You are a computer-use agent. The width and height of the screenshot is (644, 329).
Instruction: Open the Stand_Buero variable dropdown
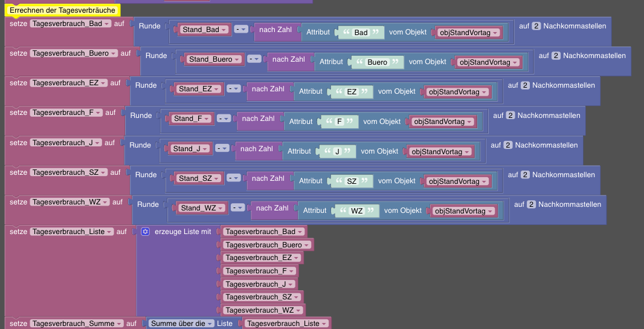[x=214, y=59]
